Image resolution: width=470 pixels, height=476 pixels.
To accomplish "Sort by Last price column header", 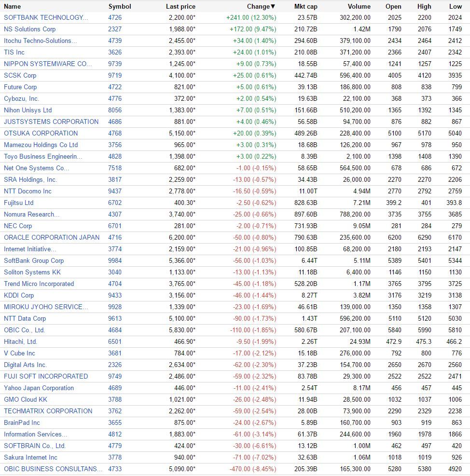I will tap(180, 6).
